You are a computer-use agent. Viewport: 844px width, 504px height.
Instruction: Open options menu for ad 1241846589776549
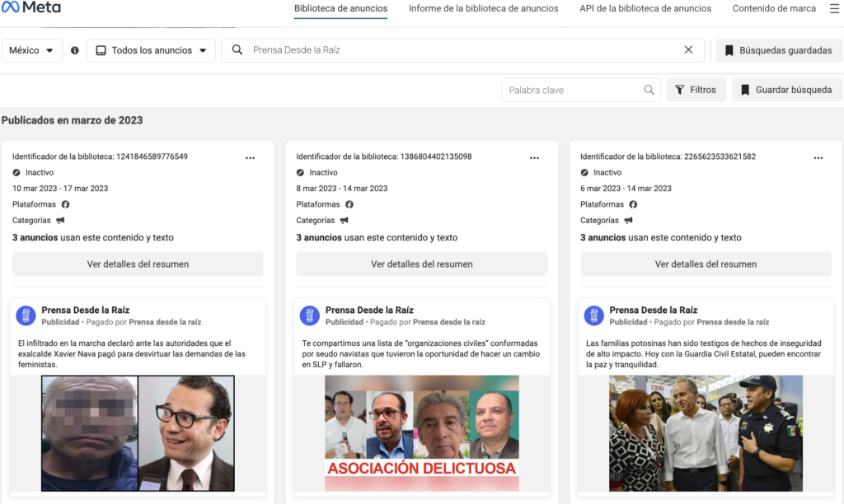[x=251, y=157]
